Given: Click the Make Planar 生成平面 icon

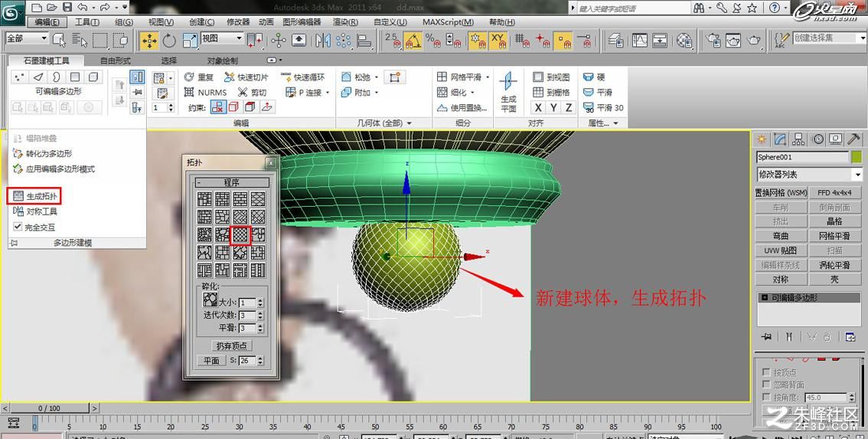Looking at the screenshot, I should point(508,93).
